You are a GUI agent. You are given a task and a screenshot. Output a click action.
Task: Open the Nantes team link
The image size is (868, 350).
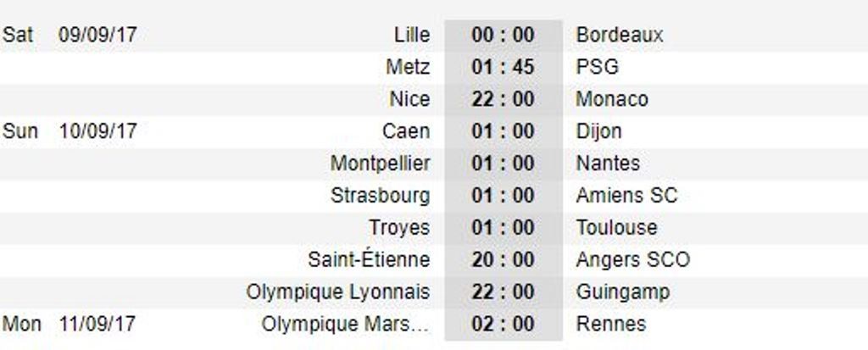tap(607, 164)
